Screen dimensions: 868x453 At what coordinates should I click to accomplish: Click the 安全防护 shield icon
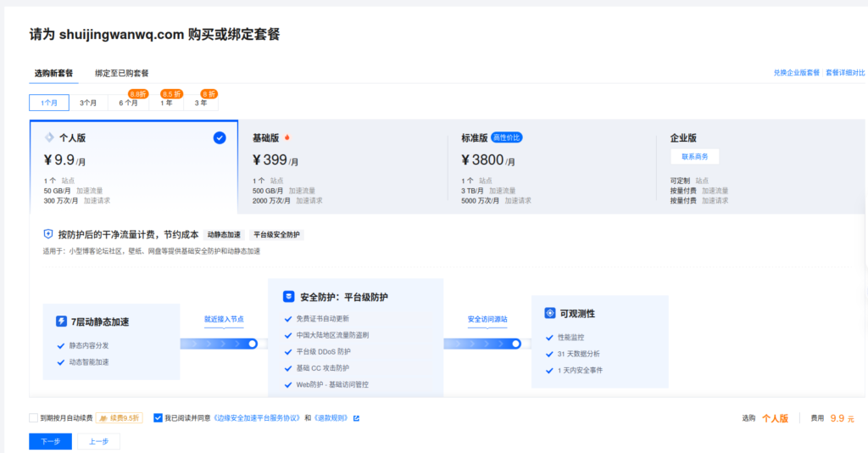[288, 297]
